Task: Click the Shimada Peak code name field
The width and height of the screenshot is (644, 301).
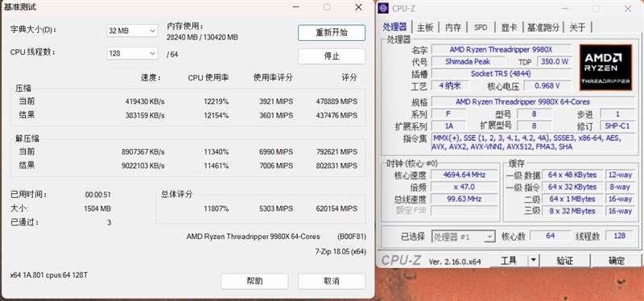Action: point(469,62)
